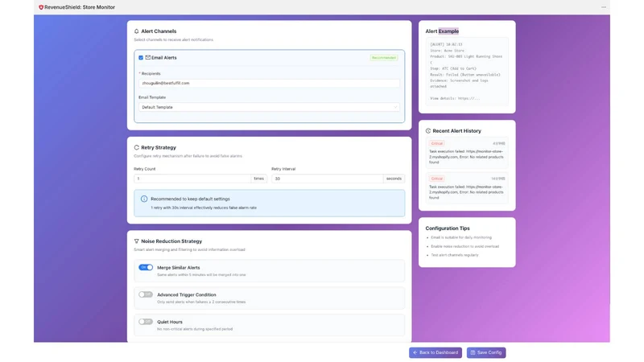Click the Noise Reduction Strategy heading

pyautogui.click(x=171, y=241)
